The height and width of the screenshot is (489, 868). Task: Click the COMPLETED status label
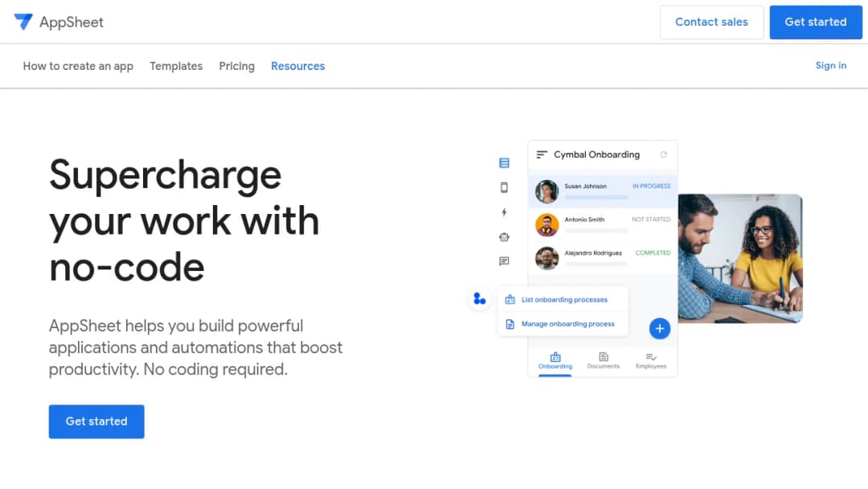pos(653,253)
